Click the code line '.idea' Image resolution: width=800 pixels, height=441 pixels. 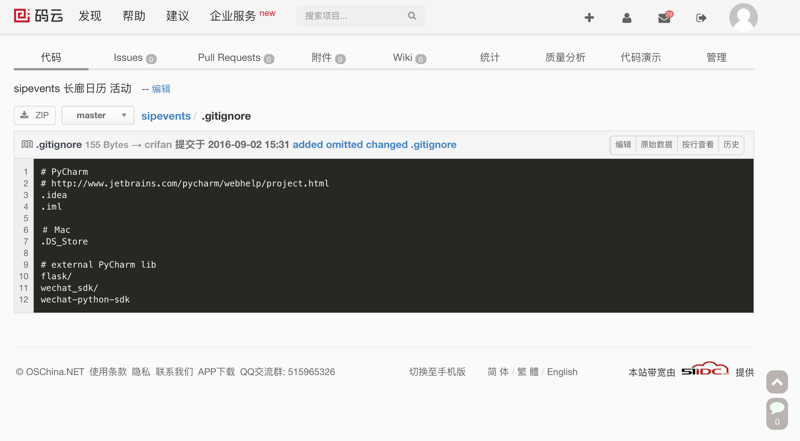(54, 195)
